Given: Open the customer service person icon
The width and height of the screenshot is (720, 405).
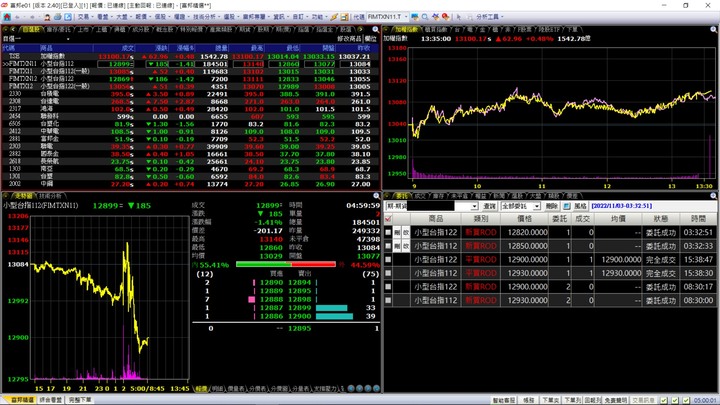Looking at the screenshot, I should point(47,17).
